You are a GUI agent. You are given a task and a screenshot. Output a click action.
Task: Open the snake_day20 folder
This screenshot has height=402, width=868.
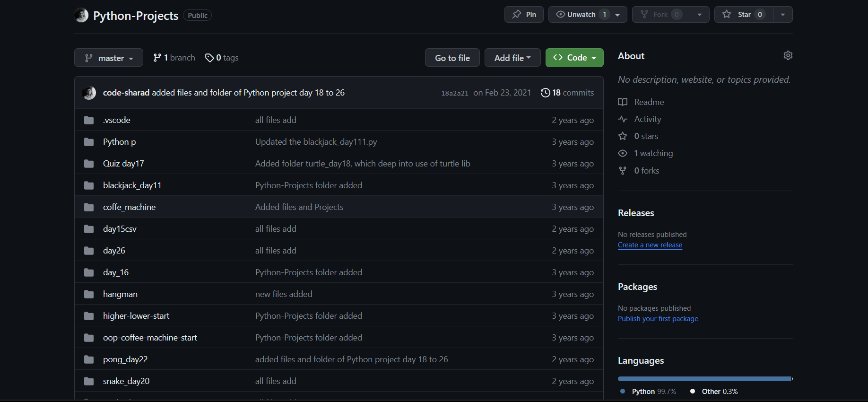coord(126,381)
